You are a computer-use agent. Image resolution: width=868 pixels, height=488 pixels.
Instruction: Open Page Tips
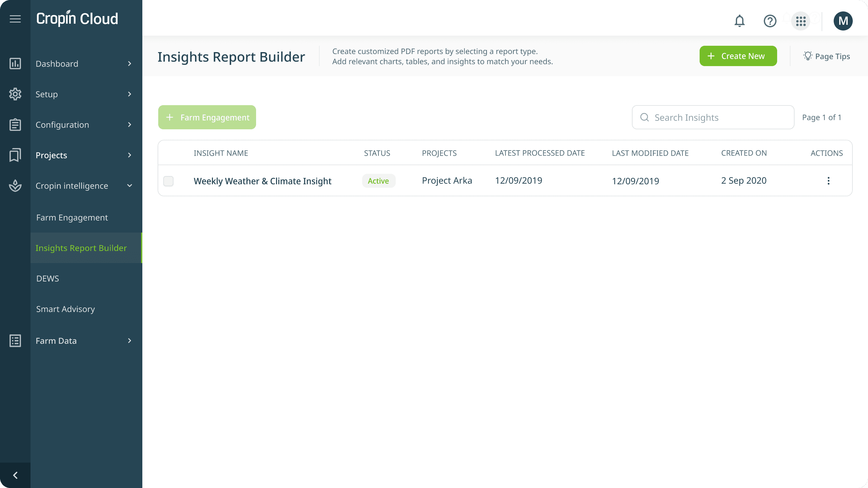click(x=827, y=56)
